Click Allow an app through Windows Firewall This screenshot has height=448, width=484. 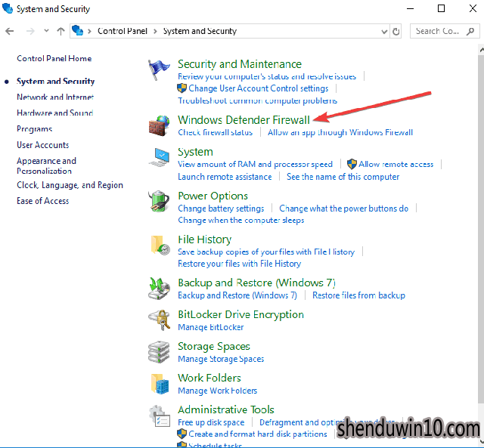click(x=340, y=132)
